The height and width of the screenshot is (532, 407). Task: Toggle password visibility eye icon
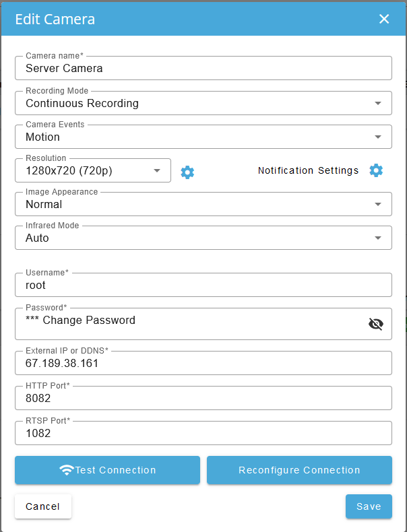pyautogui.click(x=376, y=324)
